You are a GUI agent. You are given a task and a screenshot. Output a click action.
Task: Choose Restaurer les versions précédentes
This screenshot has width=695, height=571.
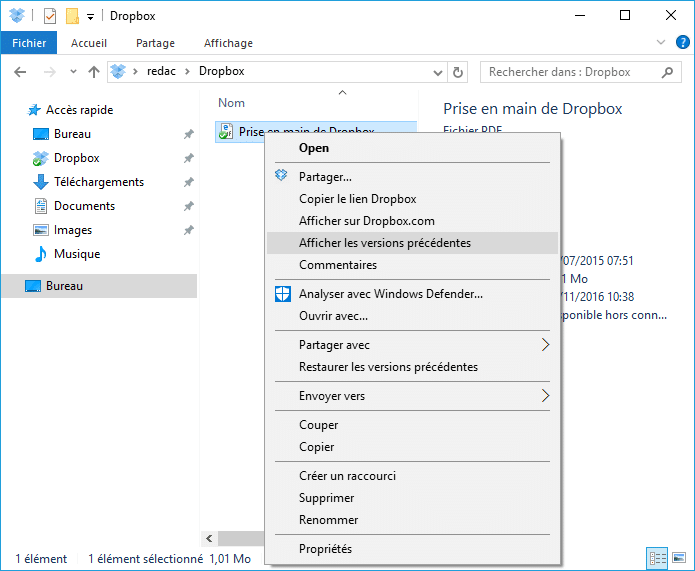tap(412, 367)
